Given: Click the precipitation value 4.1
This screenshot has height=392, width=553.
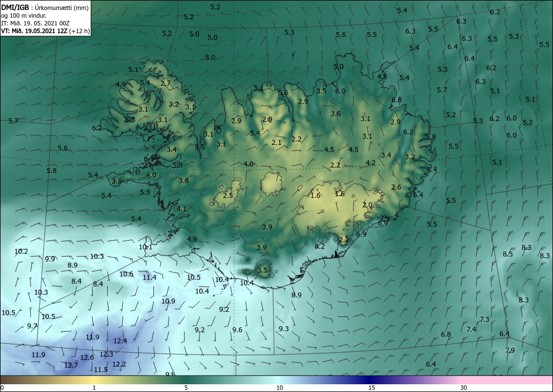Looking at the screenshot, I should click(x=181, y=208).
